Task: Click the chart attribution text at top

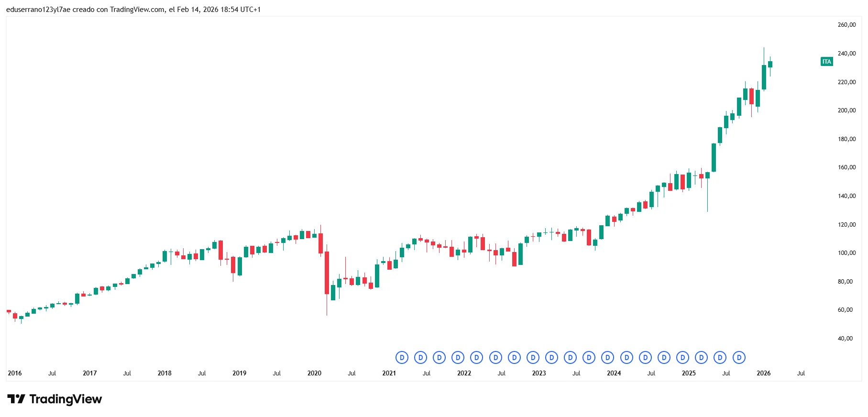Action: point(133,10)
